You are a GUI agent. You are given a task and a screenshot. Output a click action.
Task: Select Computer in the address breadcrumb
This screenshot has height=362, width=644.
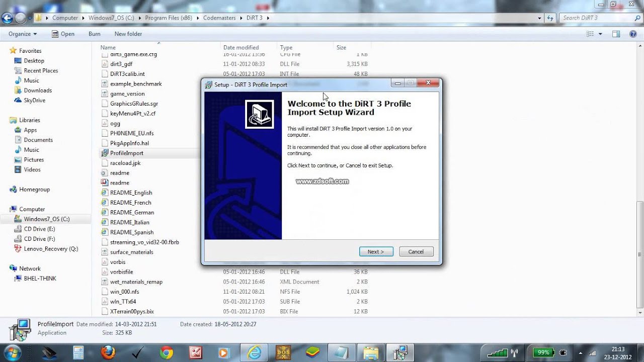pyautogui.click(x=65, y=18)
